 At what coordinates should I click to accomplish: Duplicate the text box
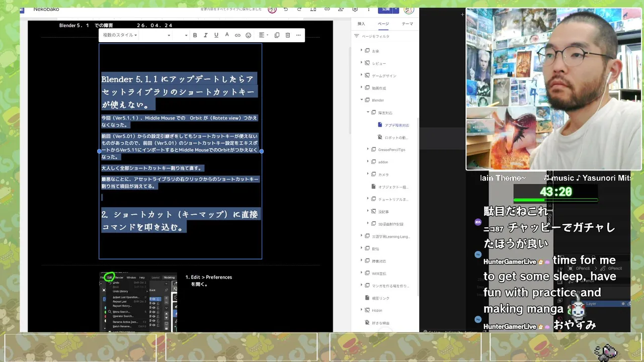coord(277,35)
